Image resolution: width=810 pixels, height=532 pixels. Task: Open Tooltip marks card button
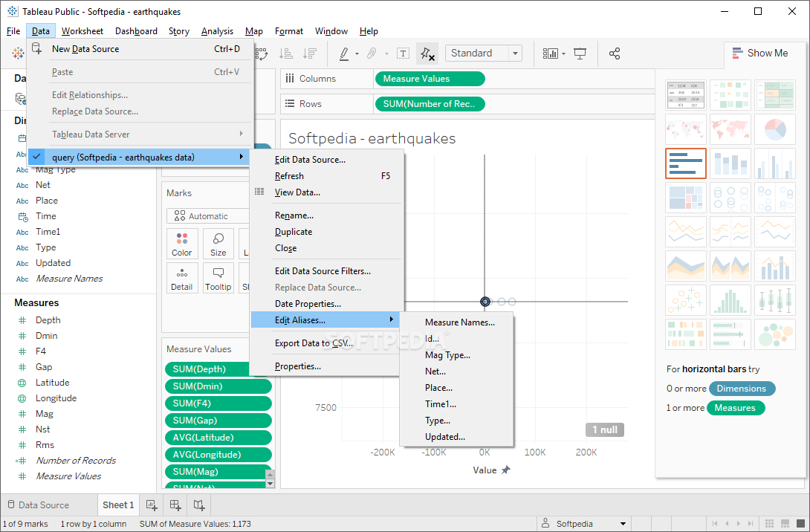tap(218, 278)
